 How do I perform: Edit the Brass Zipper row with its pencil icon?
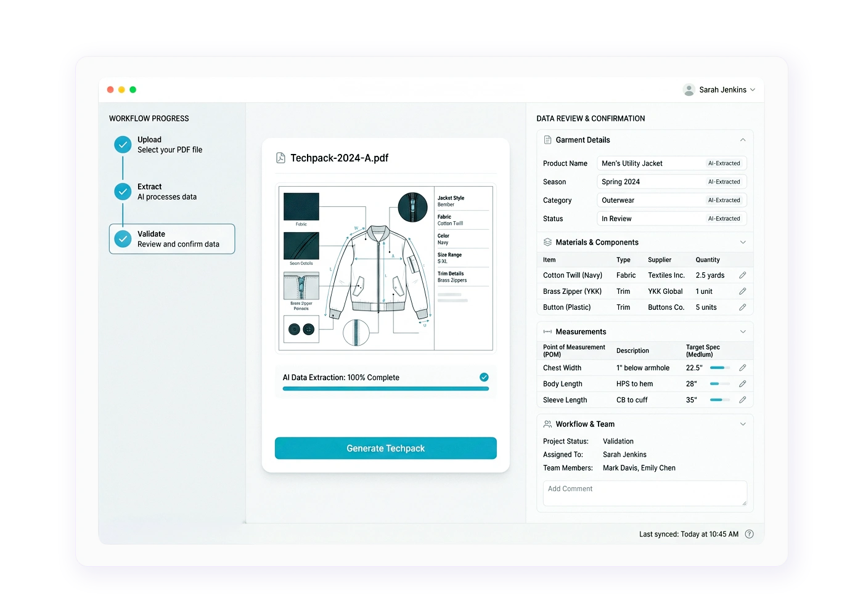coord(742,291)
